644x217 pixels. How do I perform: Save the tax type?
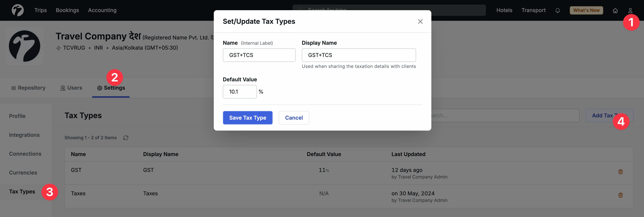[x=248, y=118]
